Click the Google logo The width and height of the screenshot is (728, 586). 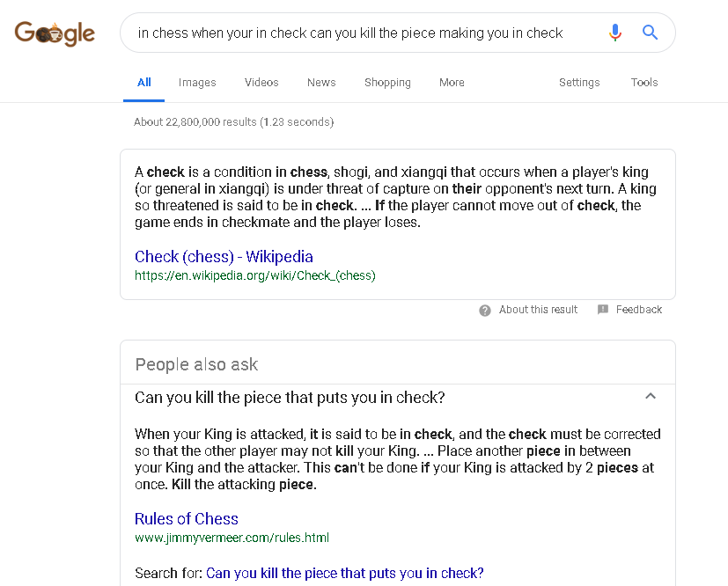click(55, 33)
